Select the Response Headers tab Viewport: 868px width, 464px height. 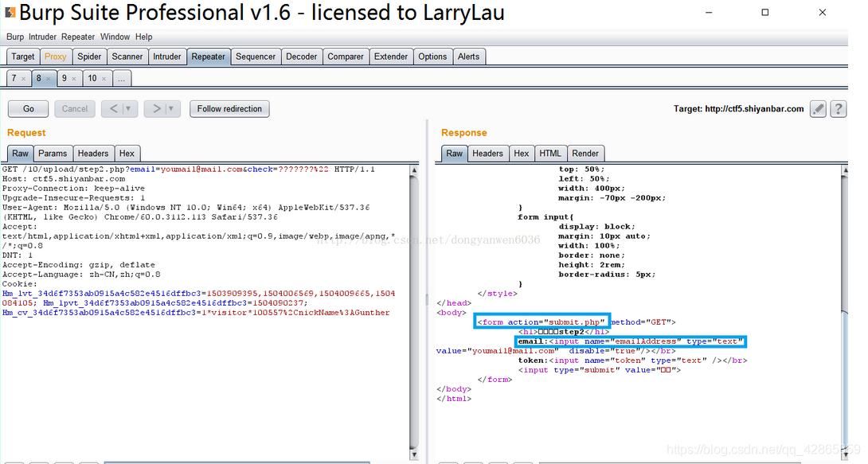(487, 154)
